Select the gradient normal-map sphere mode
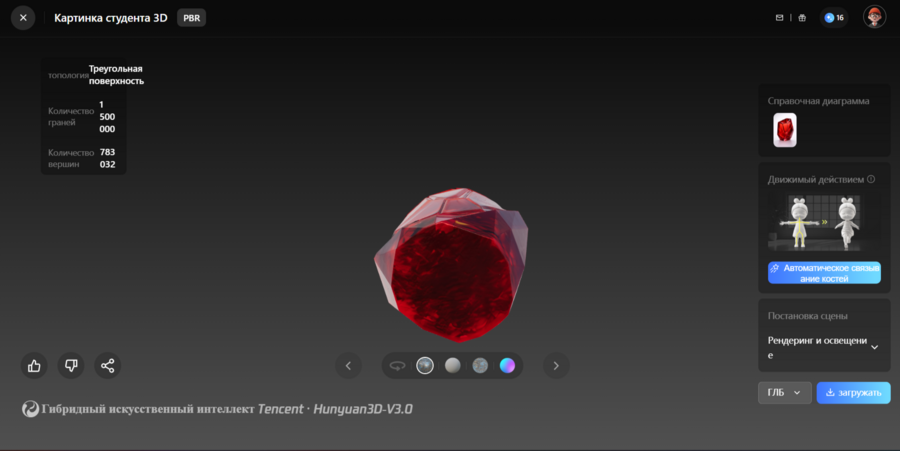 click(x=507, y=366)
